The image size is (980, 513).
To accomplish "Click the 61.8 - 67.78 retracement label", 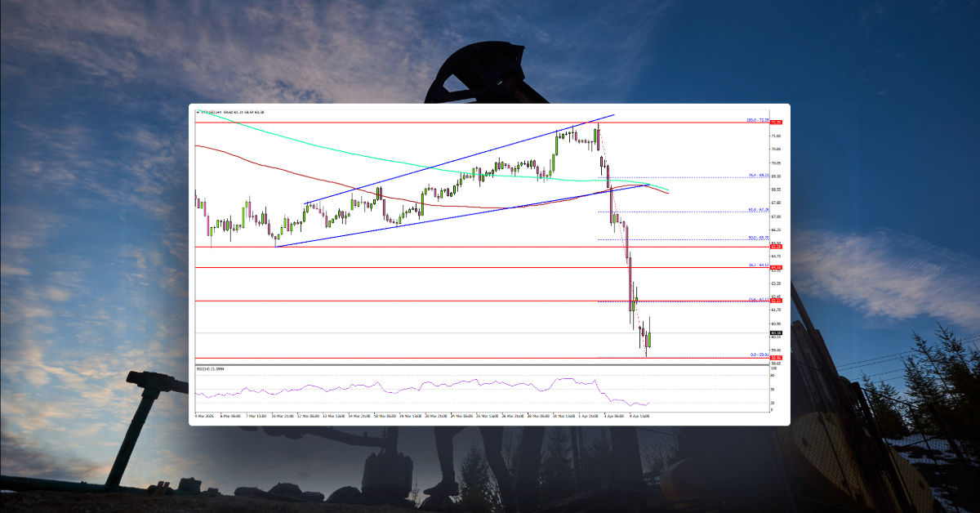I will pyautogui.click(x=758, y=209).
